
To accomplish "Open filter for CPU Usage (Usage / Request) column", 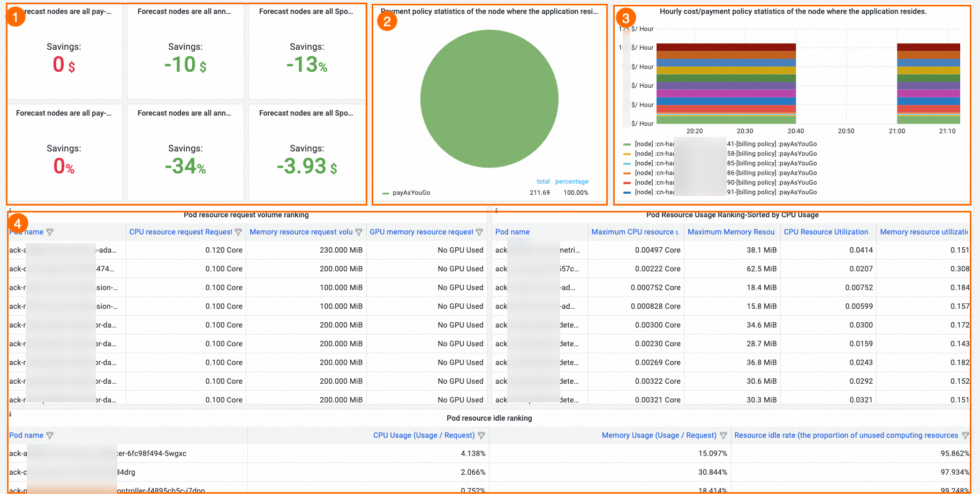I will tap(481, 436).
